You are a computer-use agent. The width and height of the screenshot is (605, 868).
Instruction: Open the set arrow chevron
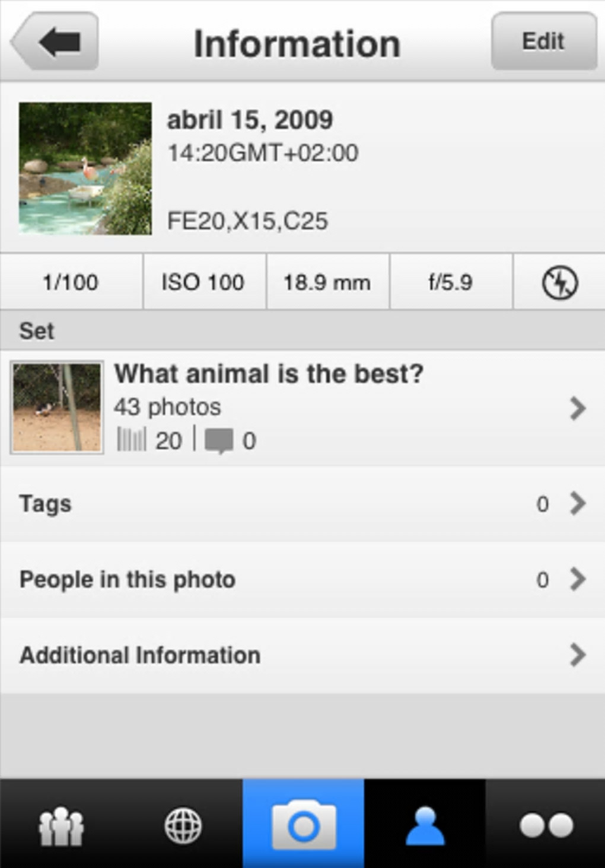point(577,408)
